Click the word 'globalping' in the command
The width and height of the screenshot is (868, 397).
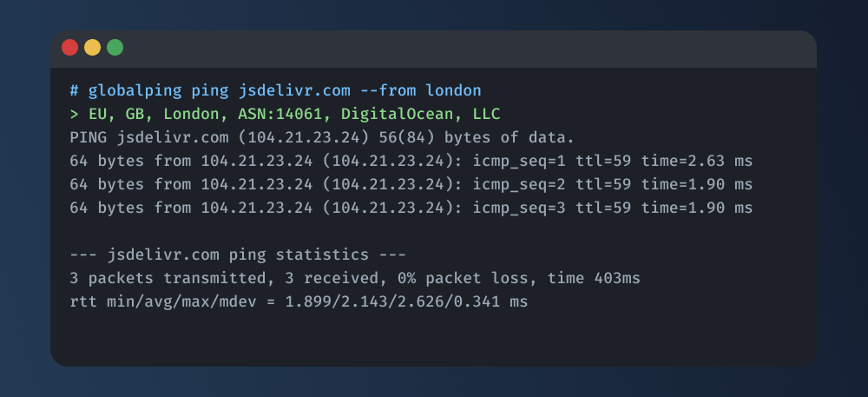pyautogui.click(x=130, y=90)
